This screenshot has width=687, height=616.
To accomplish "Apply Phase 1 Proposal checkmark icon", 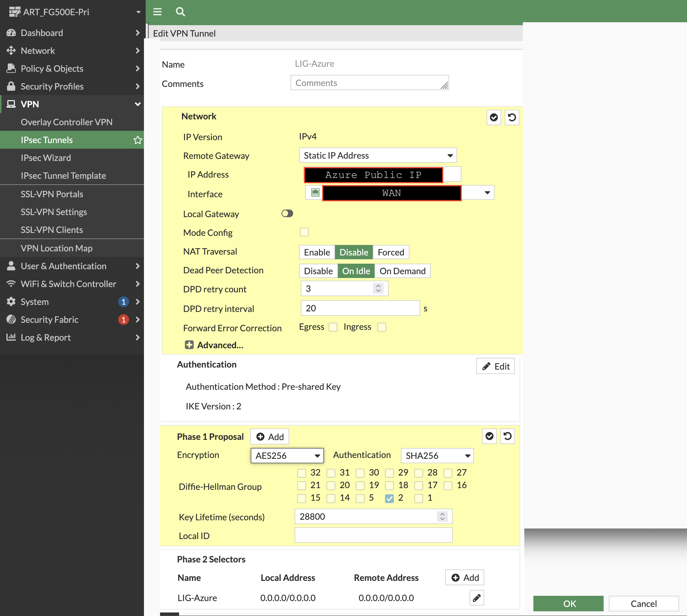I will [490, 436].
